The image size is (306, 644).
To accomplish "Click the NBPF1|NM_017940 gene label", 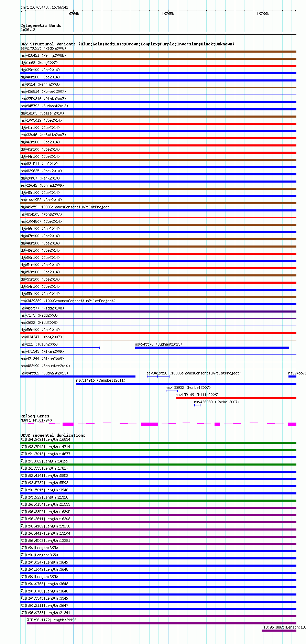I will click(36, 420).
